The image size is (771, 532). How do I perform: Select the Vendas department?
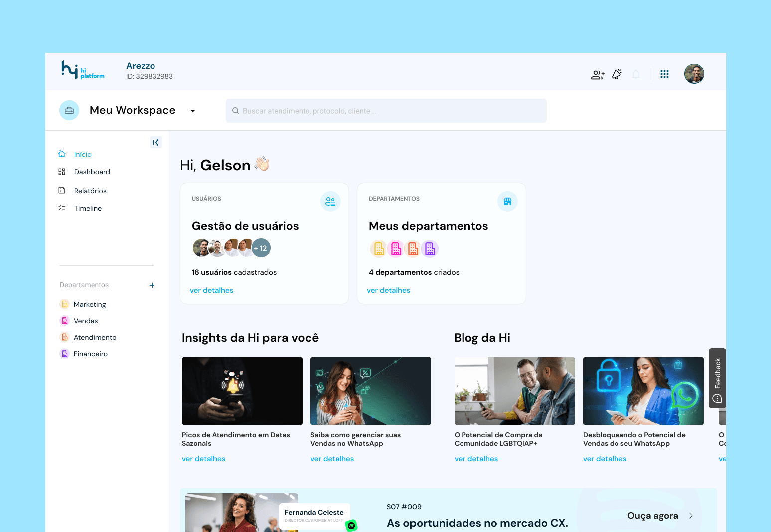click(x=86, y=321)
